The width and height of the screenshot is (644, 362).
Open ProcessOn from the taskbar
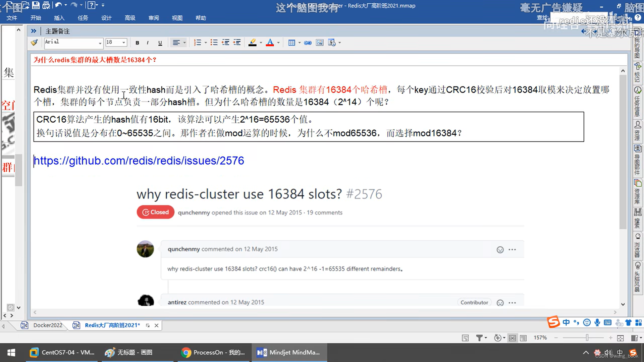click(x=214, y=352)
